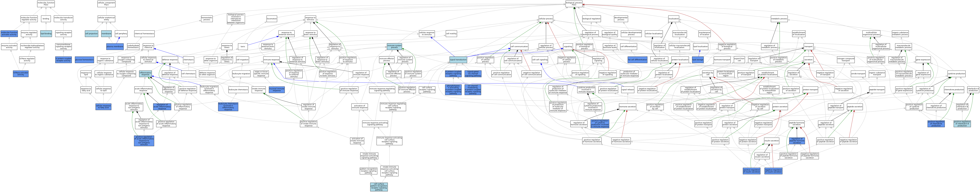Click the metabolic process node
This screenshot has width=980, height=192.
pyautogui.click(x=779, y=19)
